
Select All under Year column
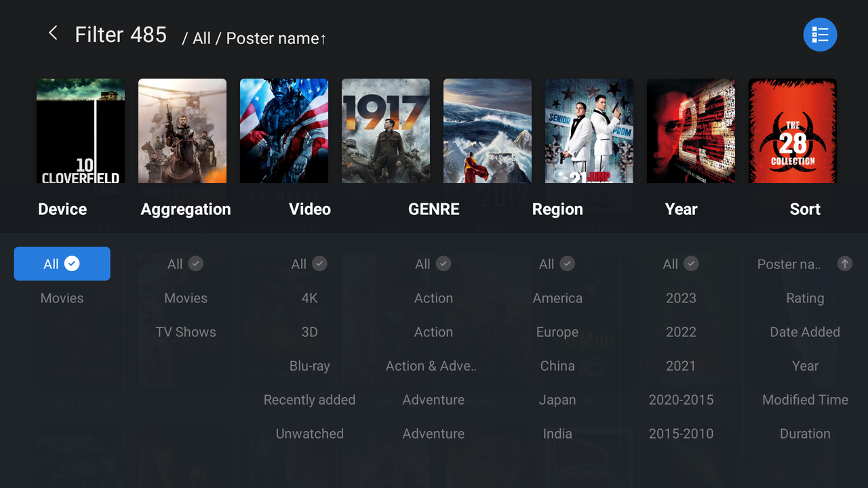[x=681, y=264]
